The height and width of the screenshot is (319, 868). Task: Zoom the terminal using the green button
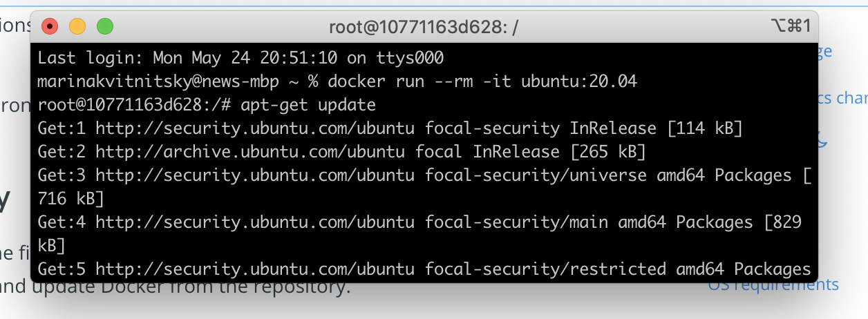click(x=104, y=27)
